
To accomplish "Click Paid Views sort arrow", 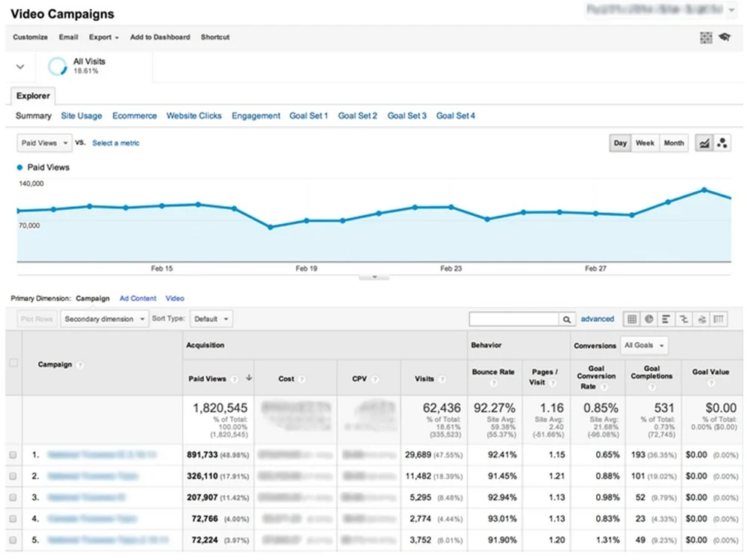I will [249, 378].
